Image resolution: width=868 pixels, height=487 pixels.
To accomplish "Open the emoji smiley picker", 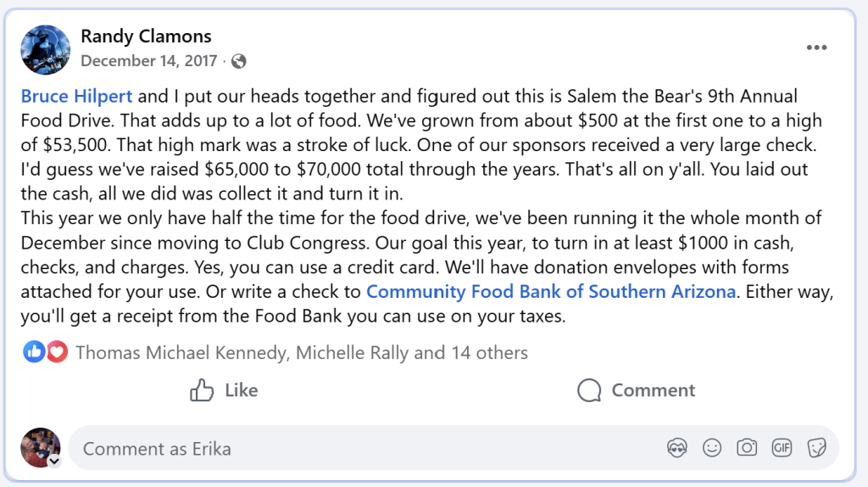I will tap(712, 448).
